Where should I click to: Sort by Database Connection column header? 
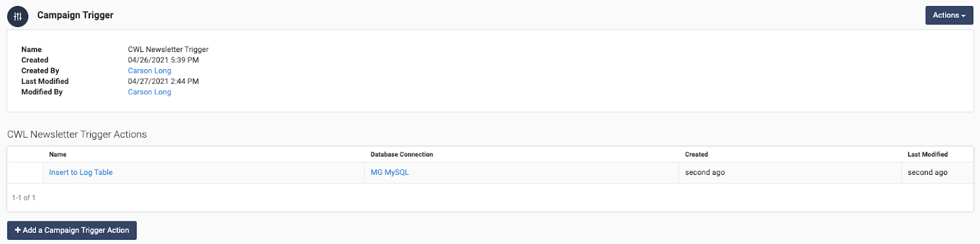point(402,155)
